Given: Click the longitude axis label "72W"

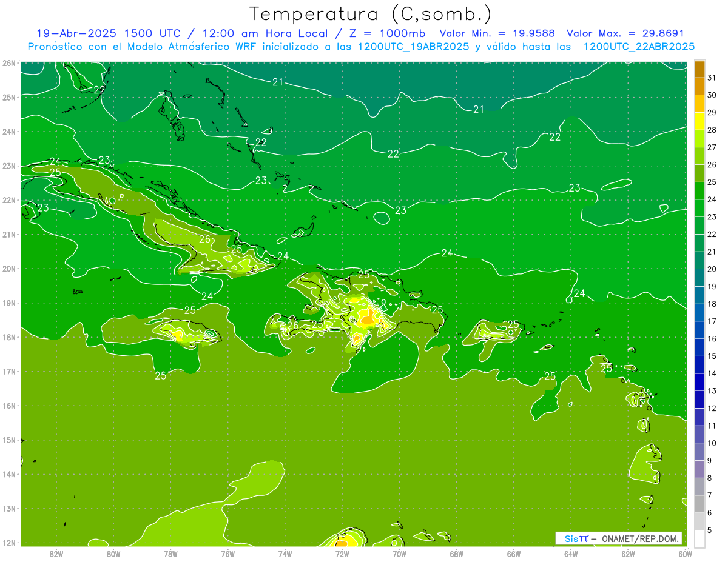Looking at the screenshot, I should [342, 554].
